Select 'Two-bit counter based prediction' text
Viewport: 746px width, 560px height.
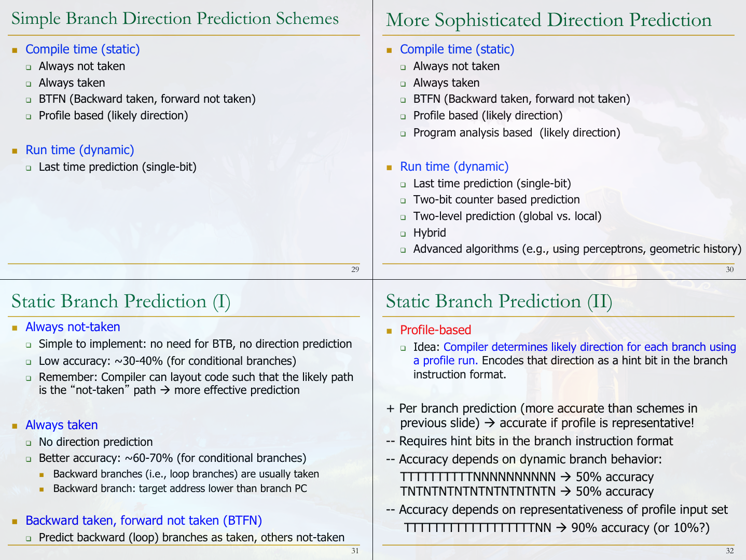click(496, 200)
